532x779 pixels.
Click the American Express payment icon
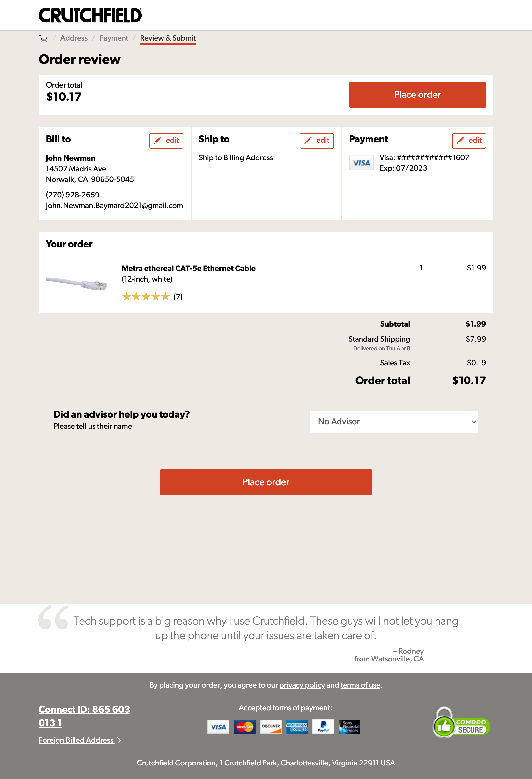(x=297, y=727)
